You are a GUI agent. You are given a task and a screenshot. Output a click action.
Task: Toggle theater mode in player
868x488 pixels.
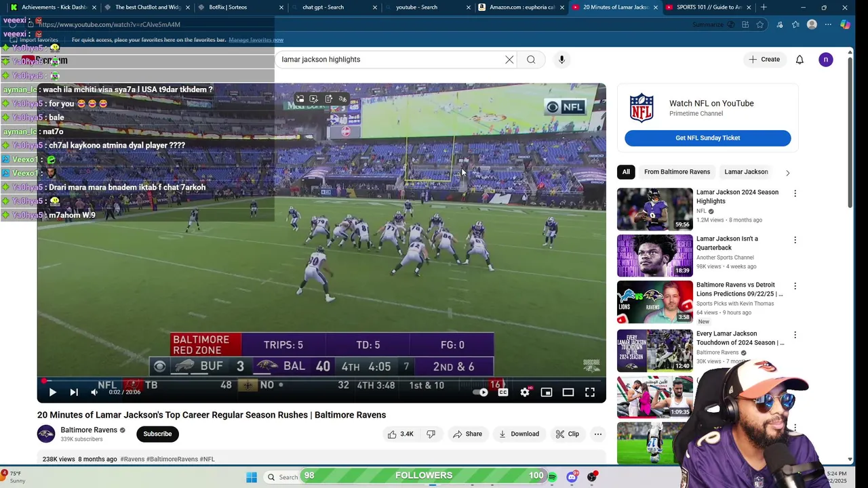tap(568, 392)
